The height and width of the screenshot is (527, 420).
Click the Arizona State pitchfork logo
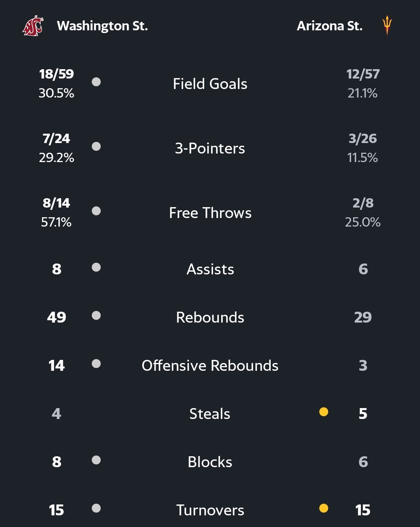click(387, 25)
